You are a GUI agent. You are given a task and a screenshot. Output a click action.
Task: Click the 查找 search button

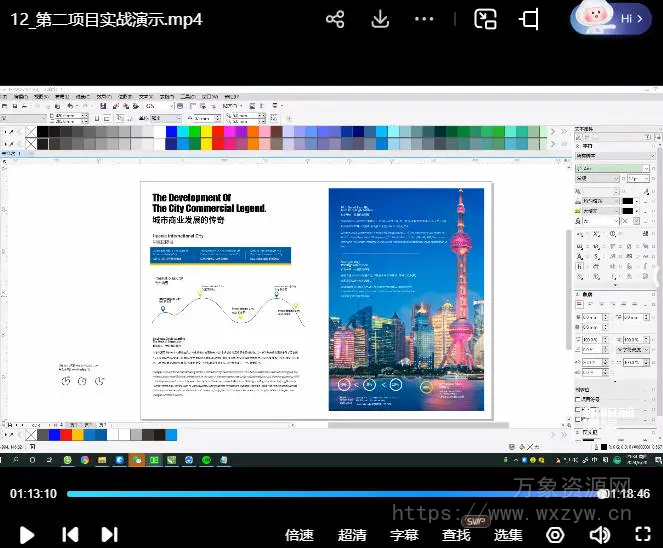click(456, 535)
